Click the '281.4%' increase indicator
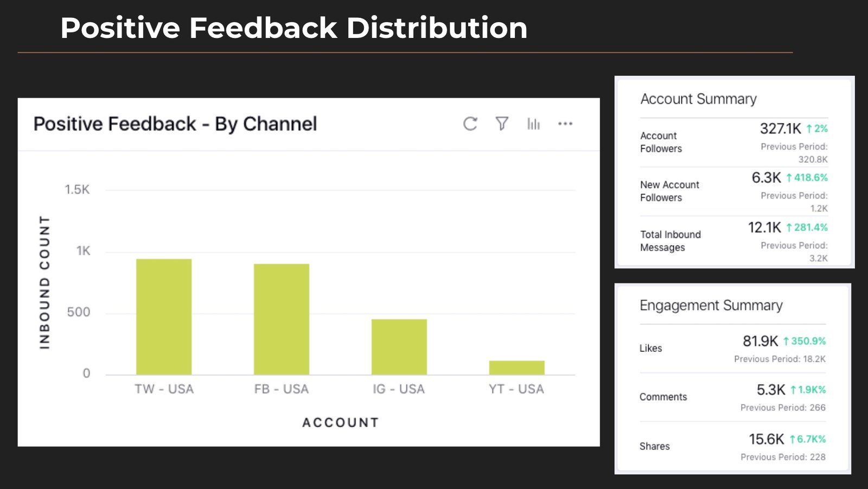The image size is (868, 489). tap(807, 228)
